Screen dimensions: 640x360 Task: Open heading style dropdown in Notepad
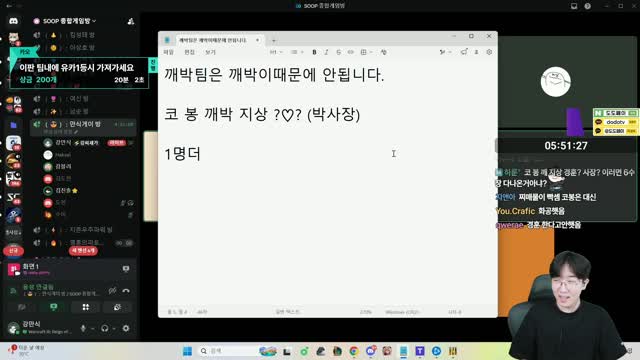[x=276, y=52]
